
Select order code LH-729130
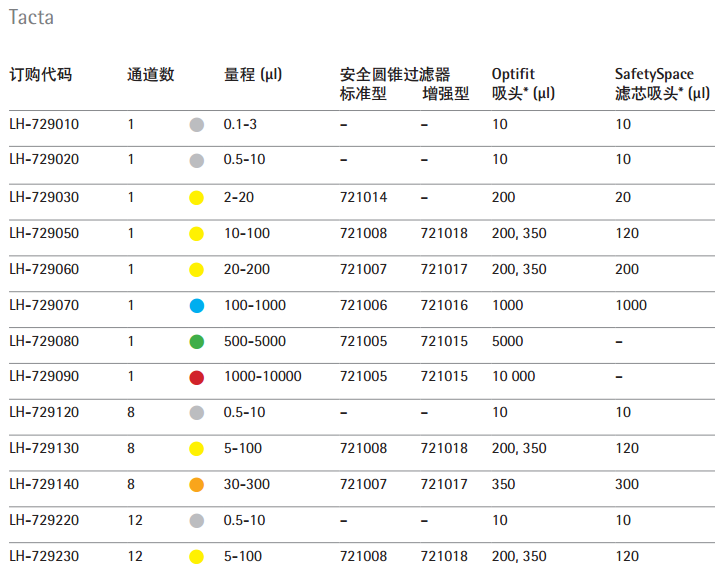(44, 449)
